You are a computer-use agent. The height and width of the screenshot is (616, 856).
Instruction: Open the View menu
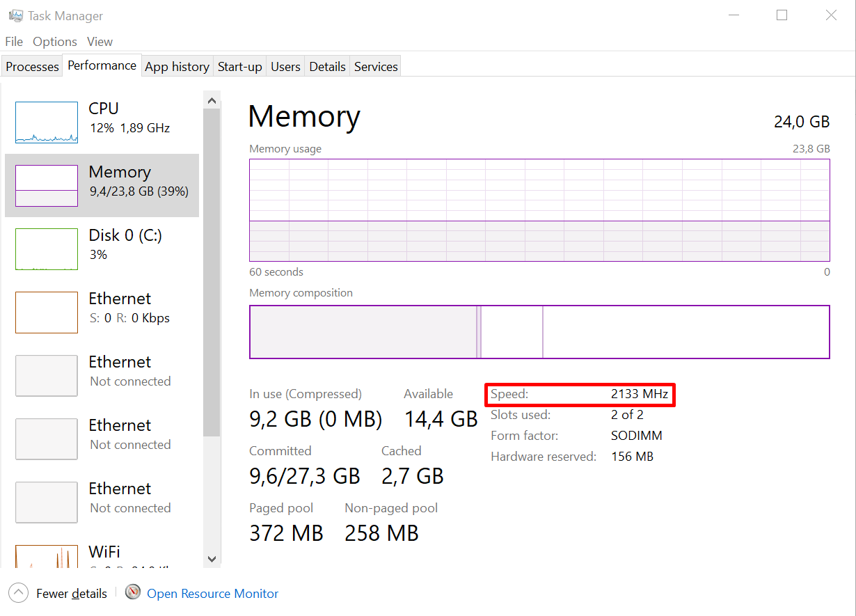click(100, 42)
